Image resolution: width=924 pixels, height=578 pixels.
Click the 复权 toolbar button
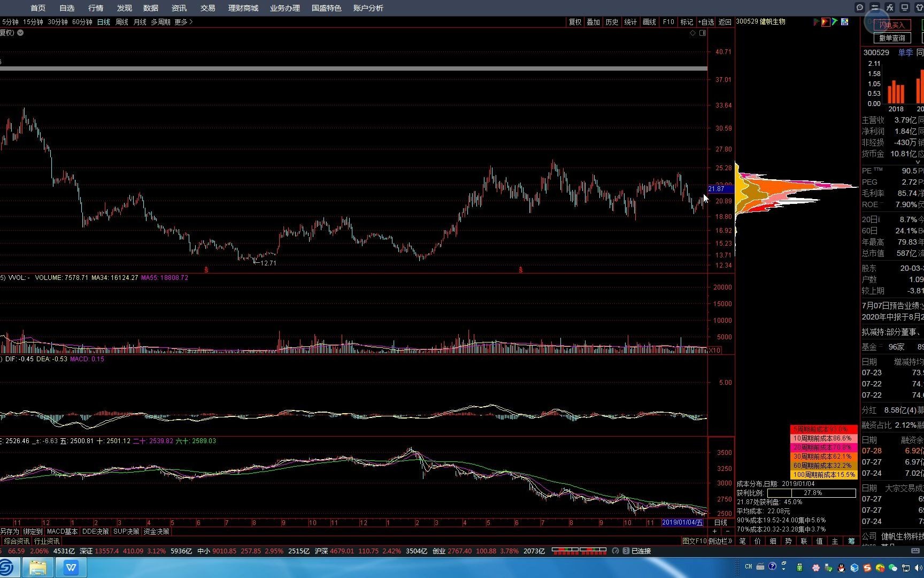tap(575, 22)
